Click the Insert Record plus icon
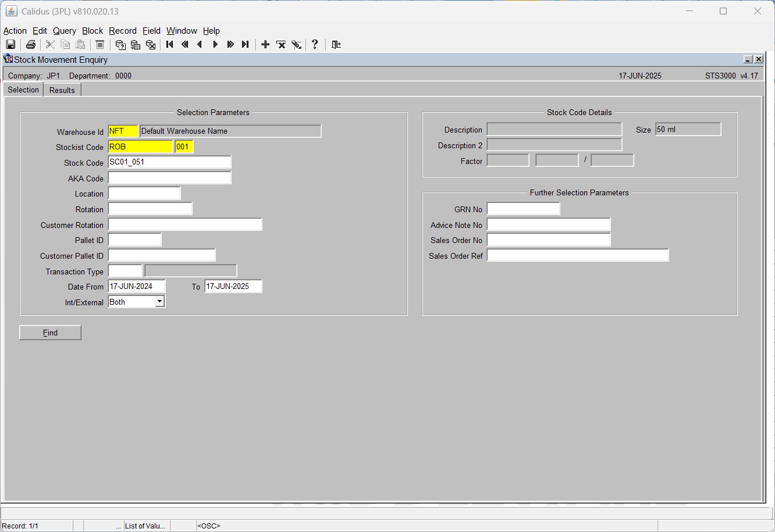Viewport: 775px width, 532px height. tap(265, 45)
